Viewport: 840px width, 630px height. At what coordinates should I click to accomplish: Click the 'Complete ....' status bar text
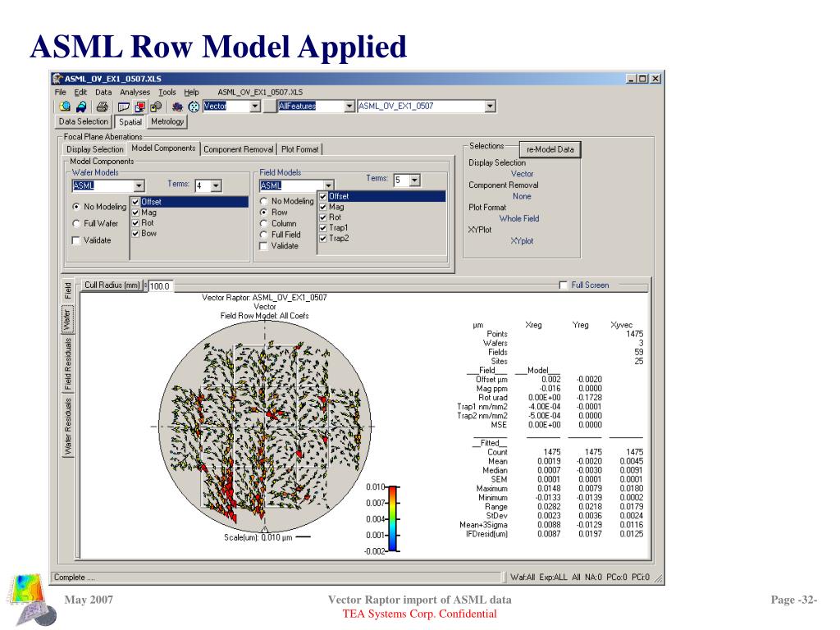[x=75, y=577]
